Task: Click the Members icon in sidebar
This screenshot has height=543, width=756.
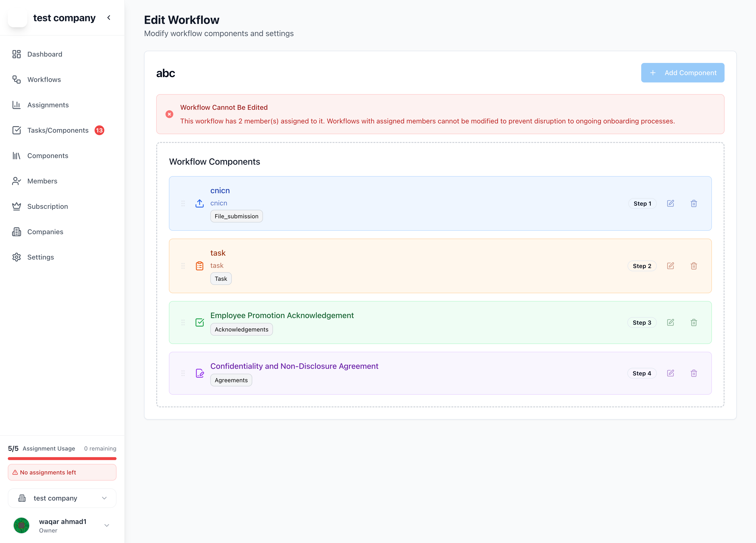Action: [17, 181]
